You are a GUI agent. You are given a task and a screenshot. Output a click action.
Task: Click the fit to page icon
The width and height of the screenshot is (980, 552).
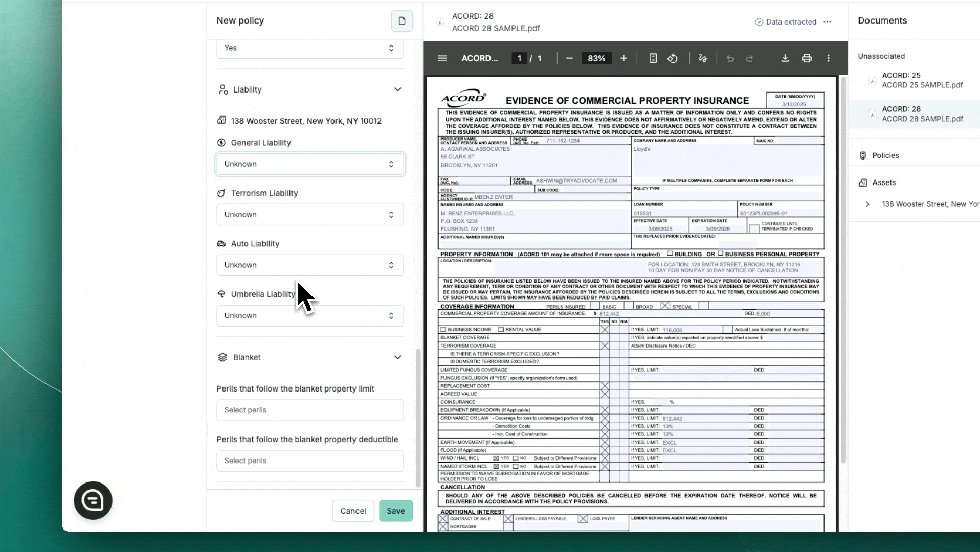653,58
